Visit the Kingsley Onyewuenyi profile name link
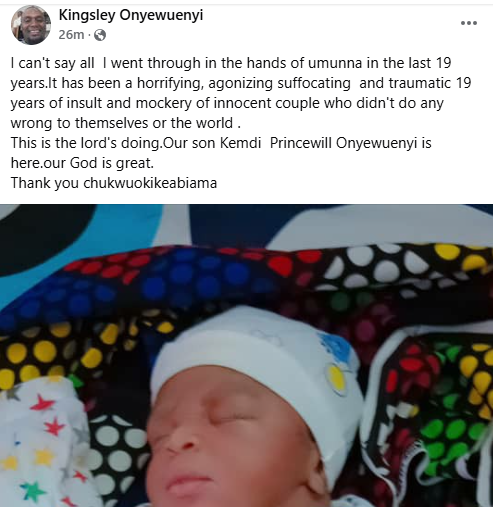This screenshot has width=493, height=507. [x=131, y=15]
